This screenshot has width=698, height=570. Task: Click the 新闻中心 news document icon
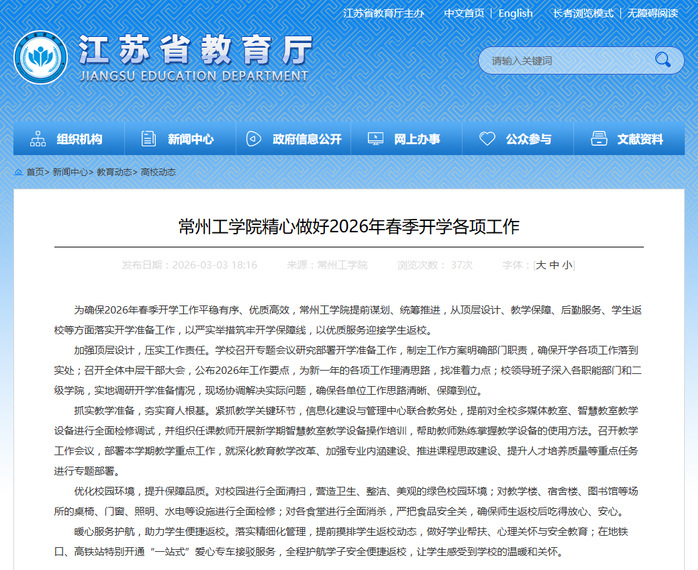point(149,139)
